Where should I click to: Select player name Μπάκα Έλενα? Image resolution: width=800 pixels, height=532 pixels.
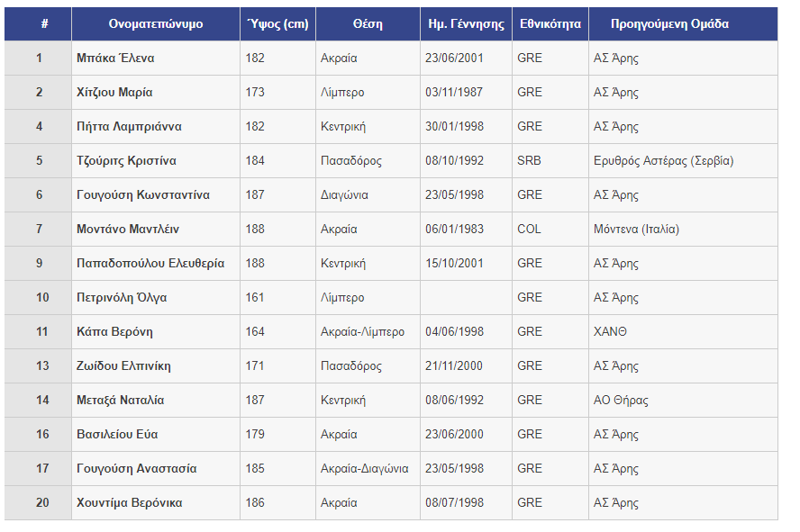pos(115,59)
